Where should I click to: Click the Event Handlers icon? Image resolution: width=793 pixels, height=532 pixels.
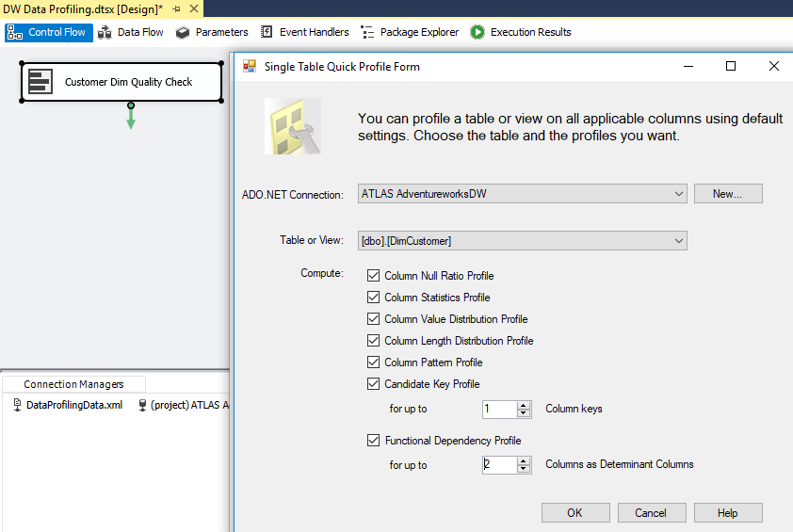click(x=267, y=32)
